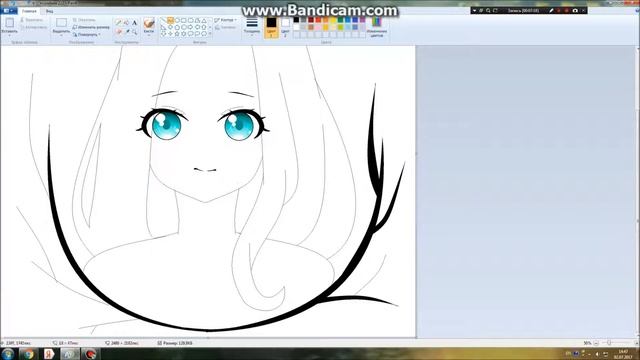
Task: Click the Bandicam camera screenshot icon
Action: point(575,11)
